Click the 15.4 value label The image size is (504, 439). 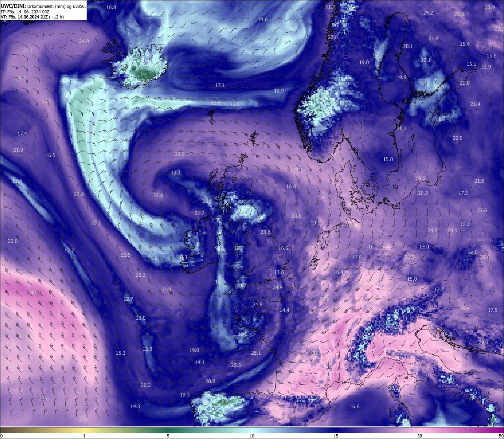tap(465, 44)
